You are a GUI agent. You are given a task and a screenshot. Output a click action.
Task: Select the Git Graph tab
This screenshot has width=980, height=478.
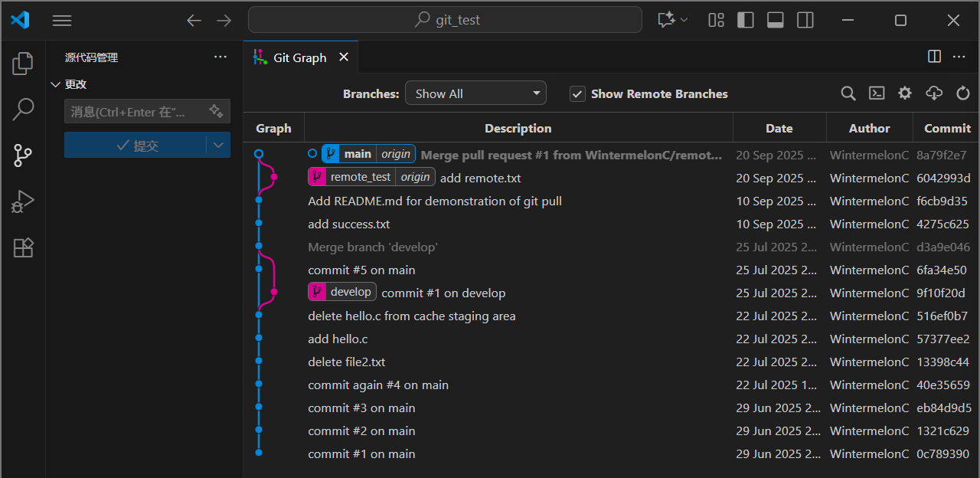coord(299,57)
